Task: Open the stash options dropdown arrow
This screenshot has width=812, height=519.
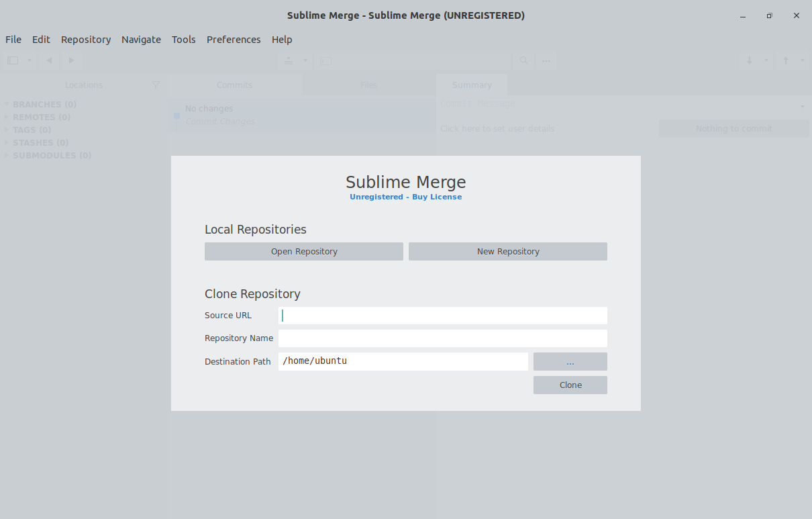Action: tap(305, 60)
